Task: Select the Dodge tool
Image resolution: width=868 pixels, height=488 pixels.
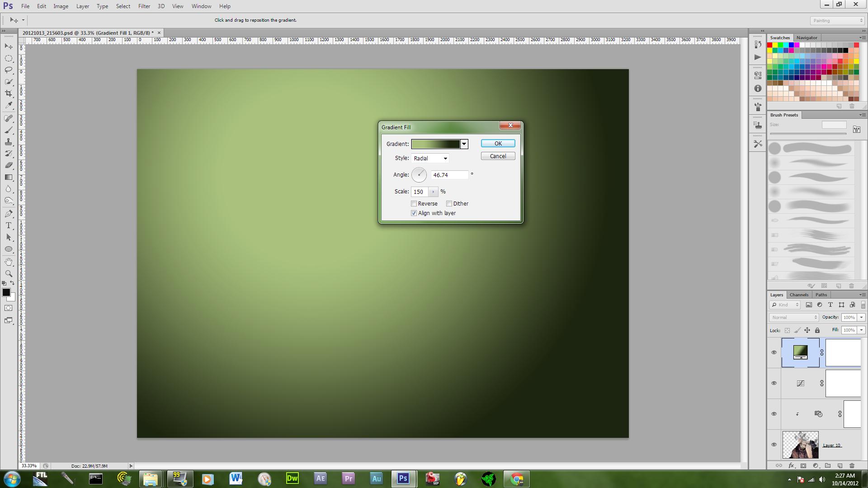Action: (9, 201)
